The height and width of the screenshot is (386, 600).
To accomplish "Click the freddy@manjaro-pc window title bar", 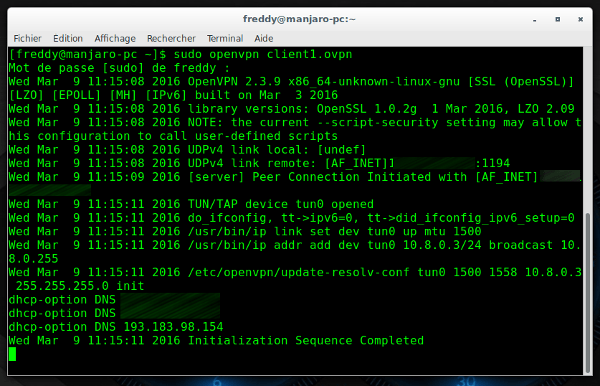I will (x=299, y=19).
